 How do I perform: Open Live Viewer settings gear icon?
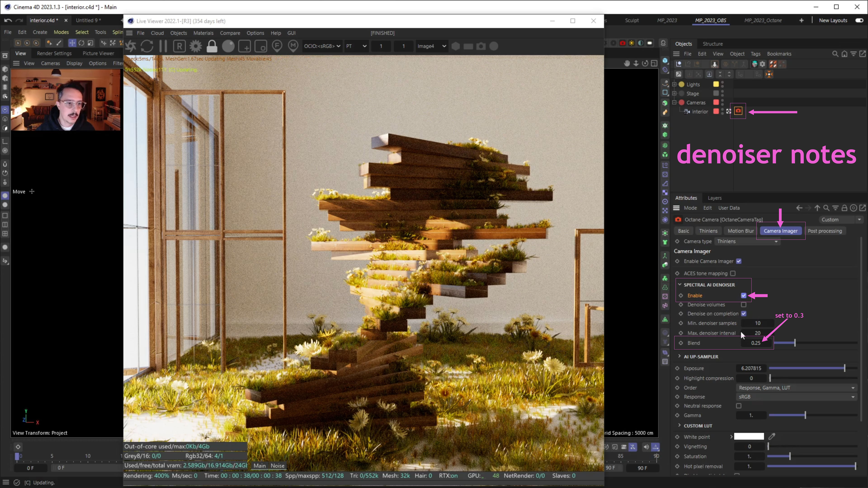(x=196, y=46)
